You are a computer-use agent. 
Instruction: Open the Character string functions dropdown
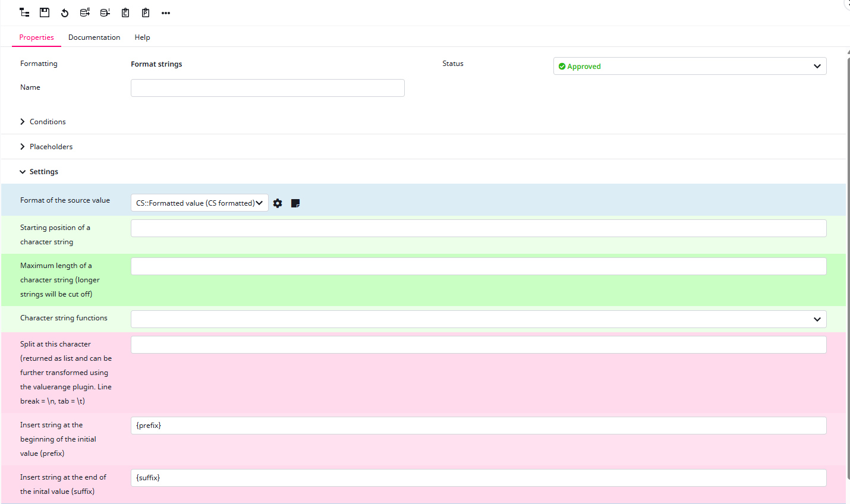point(478,319)
